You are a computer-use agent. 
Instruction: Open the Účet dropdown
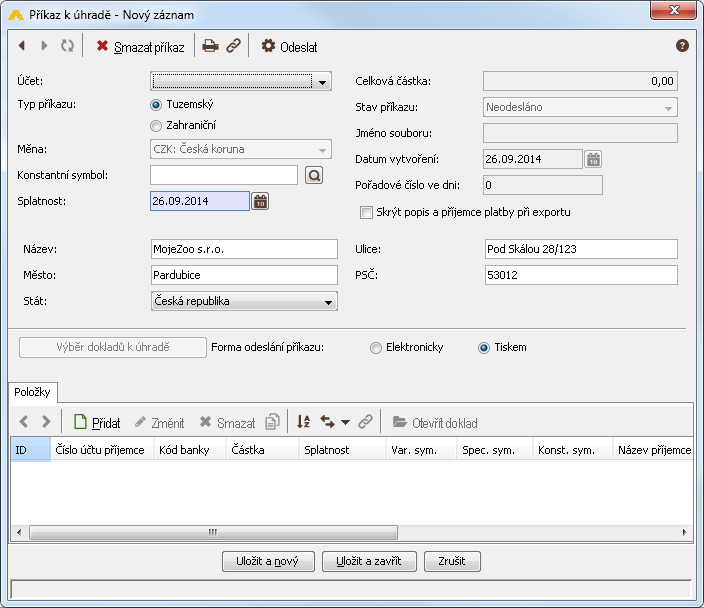point(241,81)
